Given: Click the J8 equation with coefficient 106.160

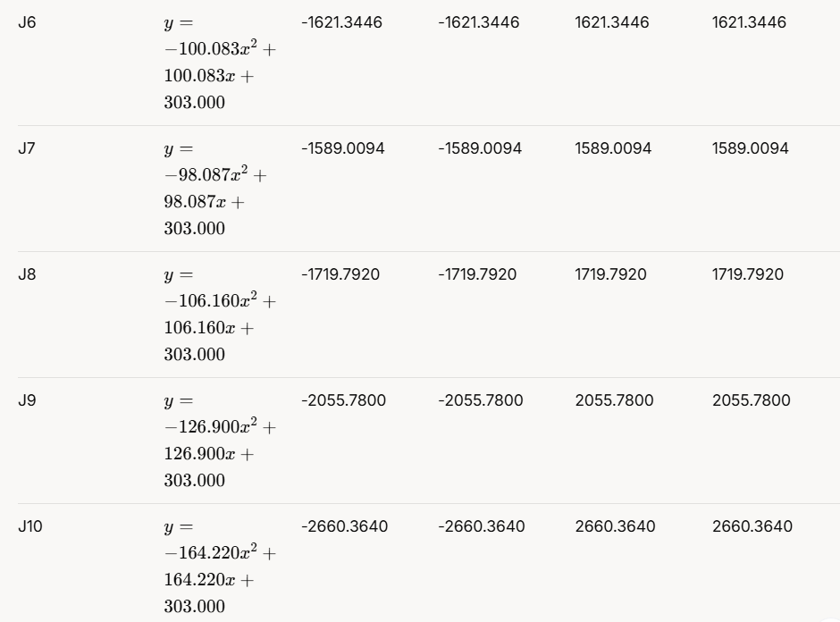Looking at the screenshot, I should pyautogui.click(x=219, y=315).
